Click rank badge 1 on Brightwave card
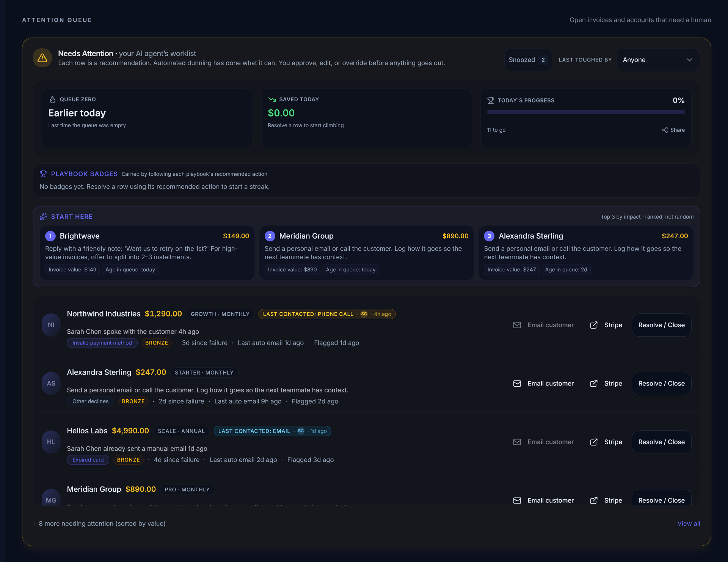728x562 pixels. [x=50, y=236]
